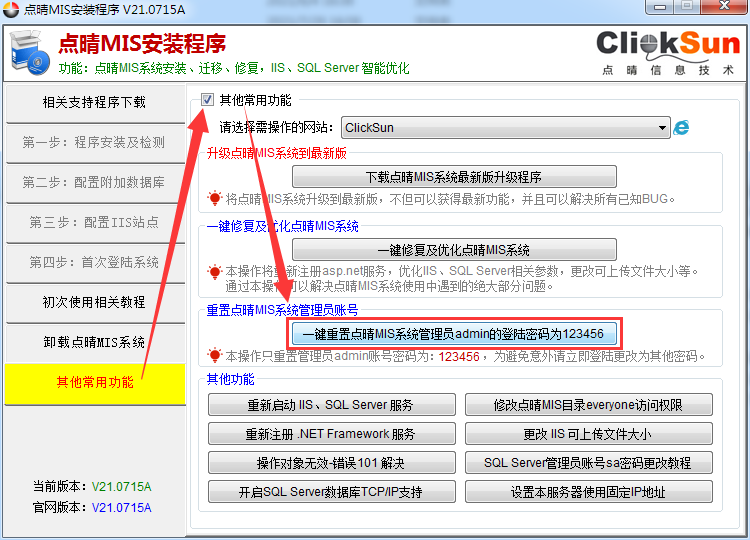
Task: Click 设置本服务器使用固定IP地址 button
Action: click(589, 492)
